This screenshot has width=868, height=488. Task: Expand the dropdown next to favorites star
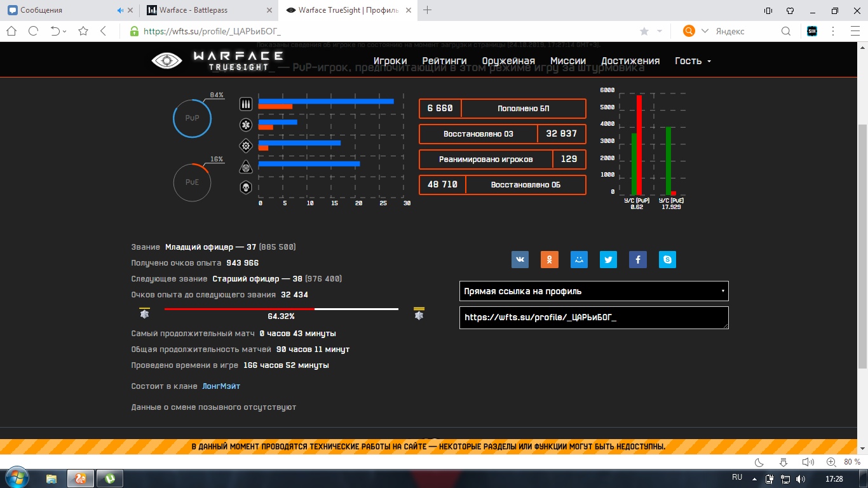[x=660, y=31]
